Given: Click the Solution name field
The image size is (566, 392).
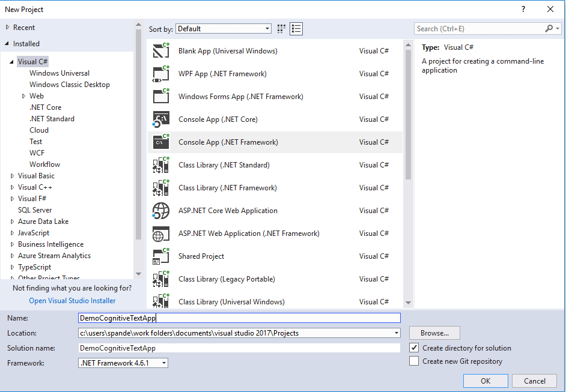Looking at the screenshot, I should [239, 348].
